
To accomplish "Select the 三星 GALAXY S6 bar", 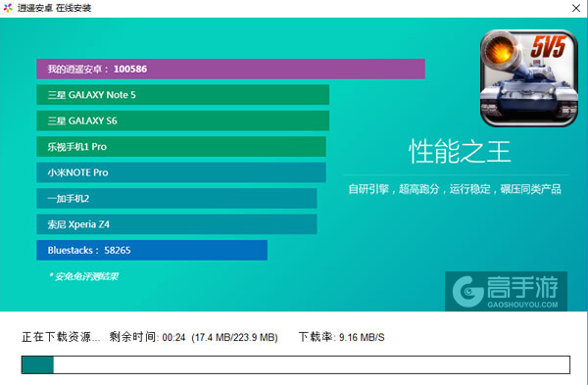I will click(182, 120).
